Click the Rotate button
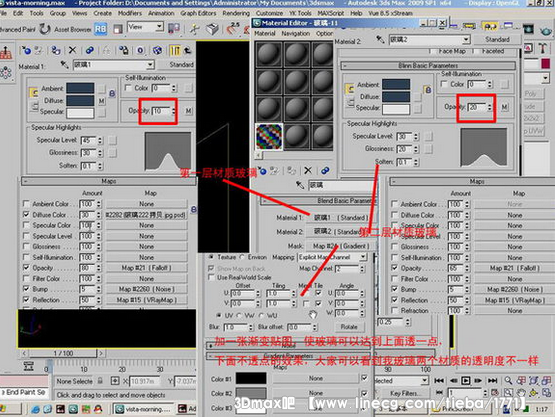 pos(349,327)
